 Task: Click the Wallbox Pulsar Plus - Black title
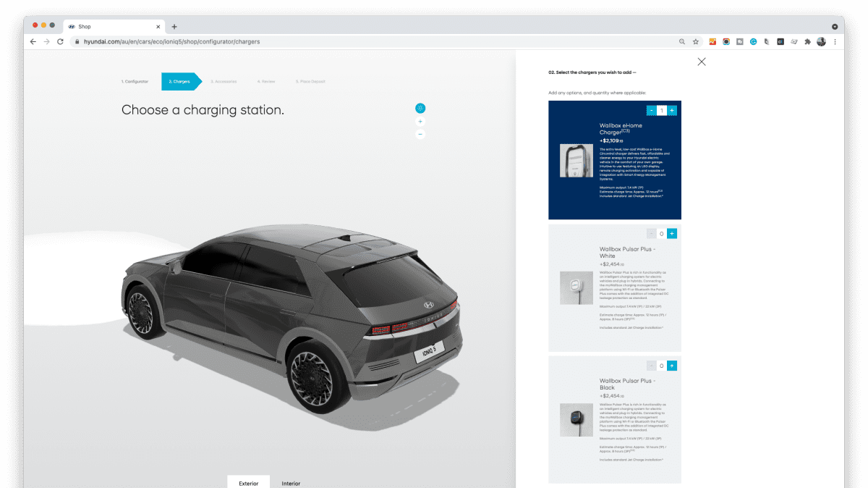tap(627, 384)
